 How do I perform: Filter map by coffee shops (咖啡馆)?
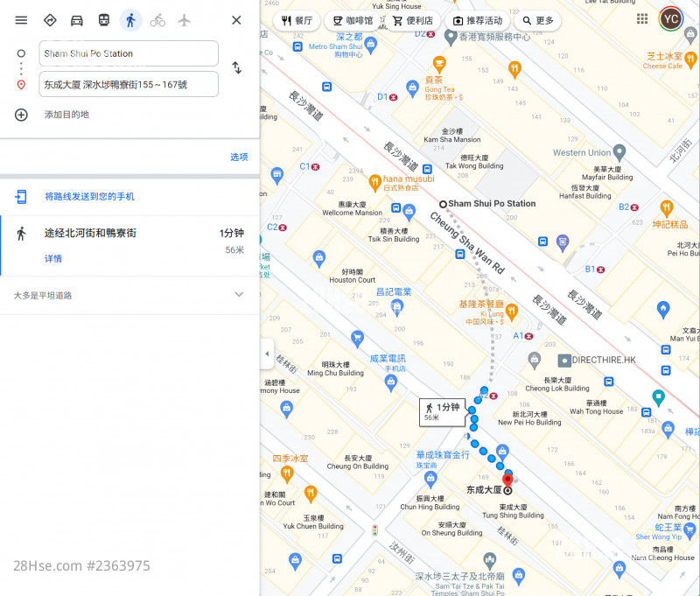coord(352,20)
